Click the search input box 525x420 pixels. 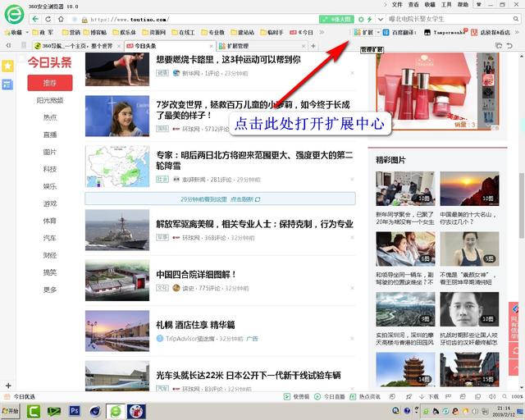coord(449,19)
